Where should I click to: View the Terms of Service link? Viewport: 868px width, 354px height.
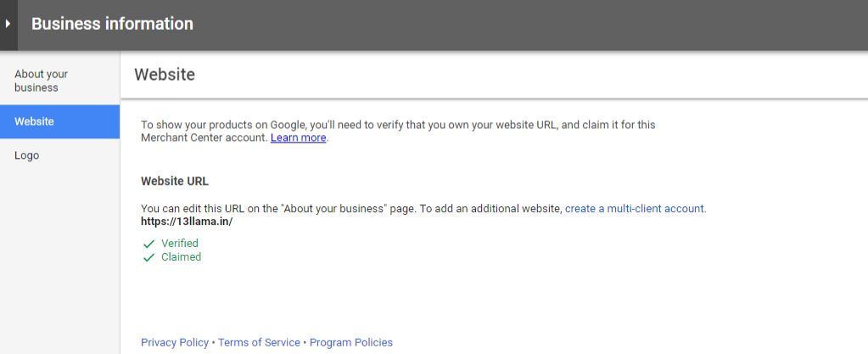point(259,342)
